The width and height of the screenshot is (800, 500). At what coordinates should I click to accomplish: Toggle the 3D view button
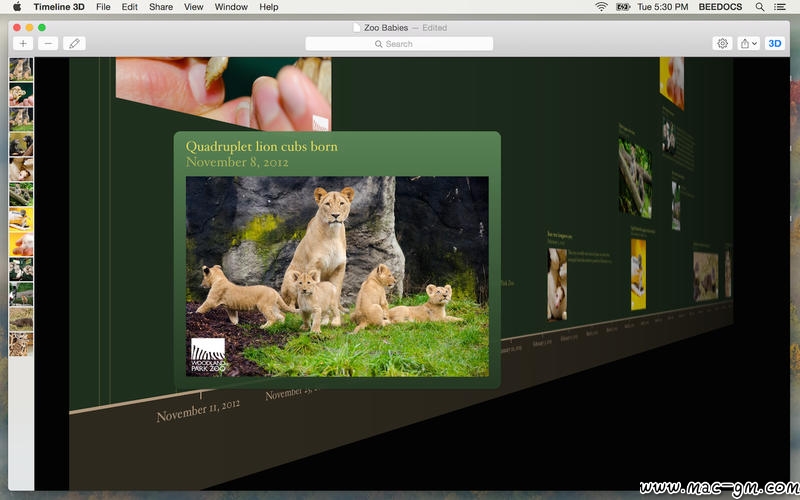click(774, 43)
